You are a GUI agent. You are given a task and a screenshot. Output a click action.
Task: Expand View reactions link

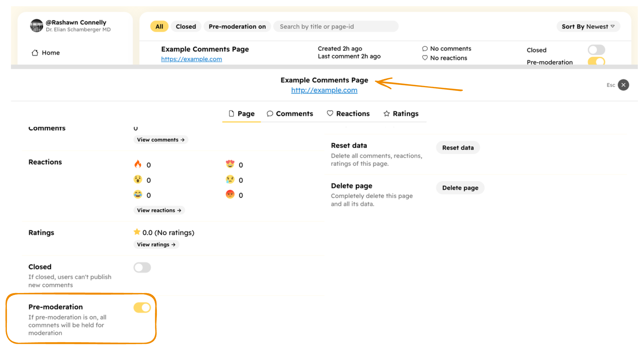159,210
